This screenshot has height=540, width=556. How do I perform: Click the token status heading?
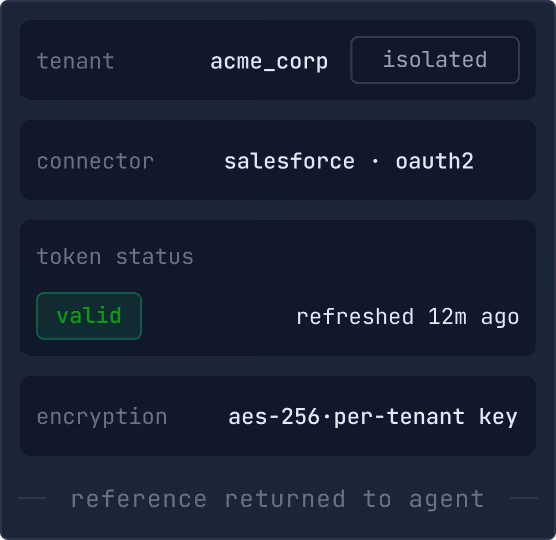(x=115, y=257)
